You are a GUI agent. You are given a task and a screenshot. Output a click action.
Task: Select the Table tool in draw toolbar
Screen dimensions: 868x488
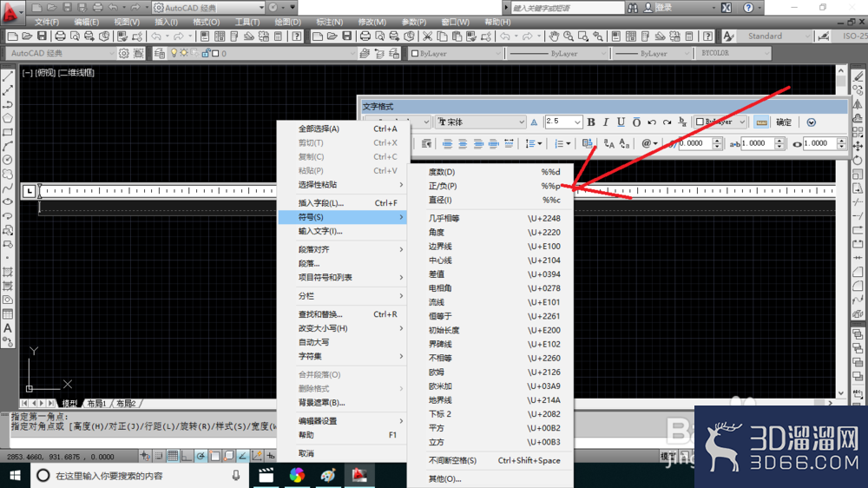click(8, 314)
